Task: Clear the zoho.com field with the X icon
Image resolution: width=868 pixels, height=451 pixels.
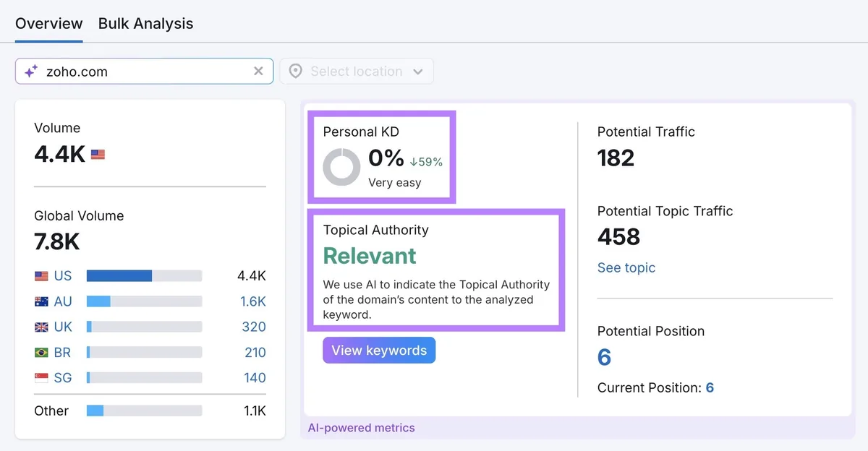Action: click(x=258, y=71)
